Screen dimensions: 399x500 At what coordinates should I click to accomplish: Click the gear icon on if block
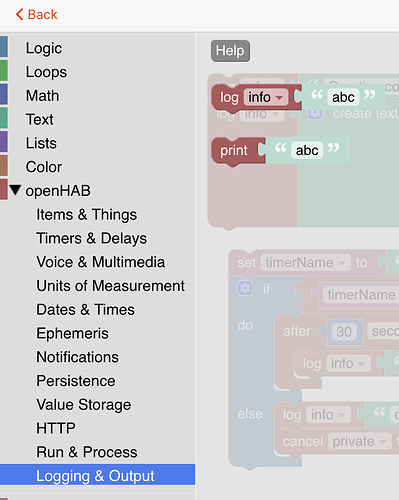coord(245,288)
